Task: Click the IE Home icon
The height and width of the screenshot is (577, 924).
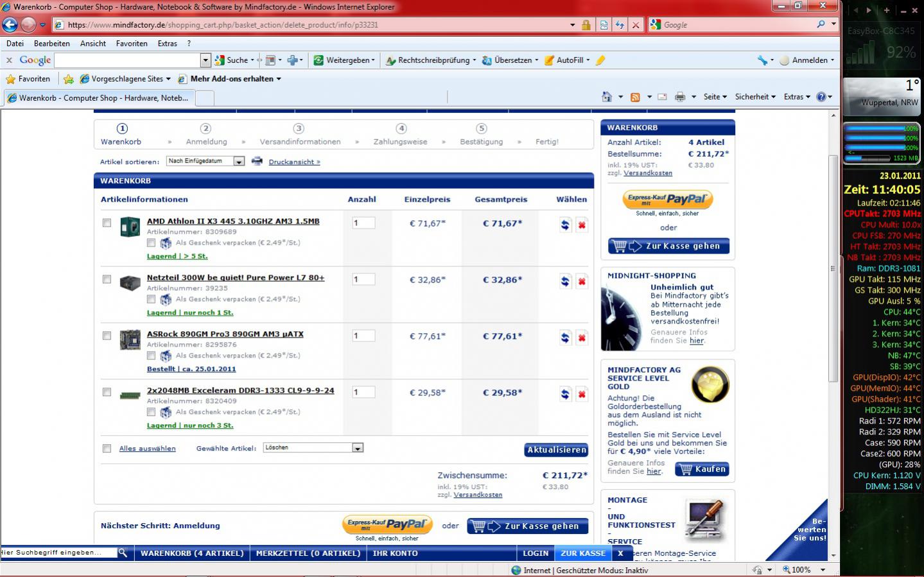Action: [607, 97]
